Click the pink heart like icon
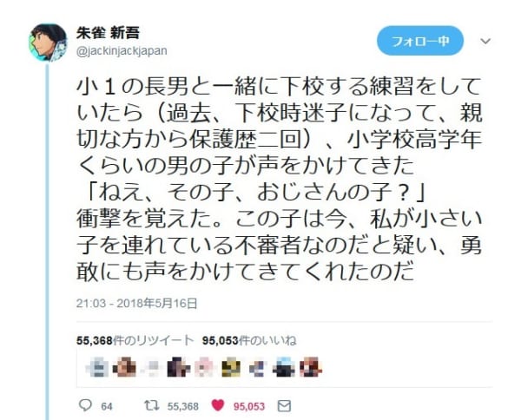Screen dimensions: 521x420 (x=218, y=405)
